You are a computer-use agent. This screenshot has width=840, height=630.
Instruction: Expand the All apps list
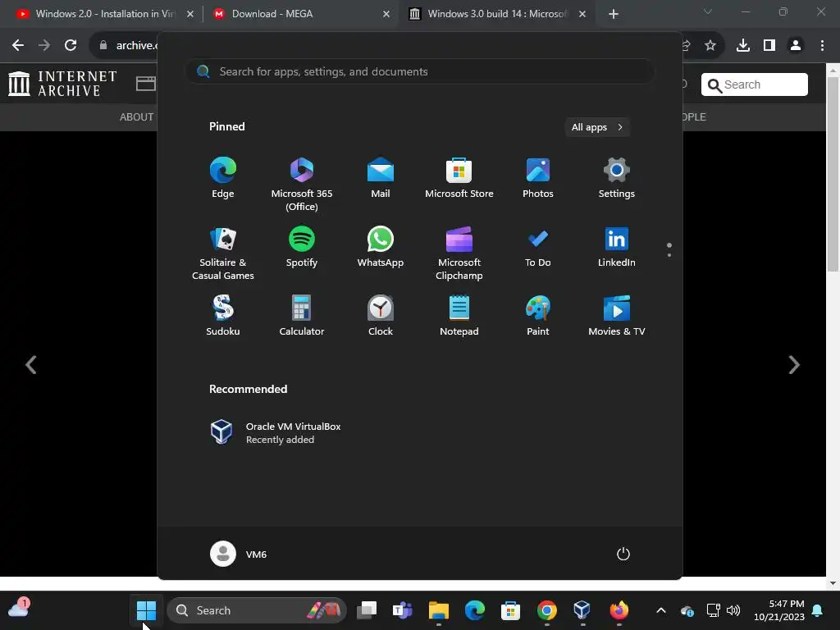click(597, 127)
